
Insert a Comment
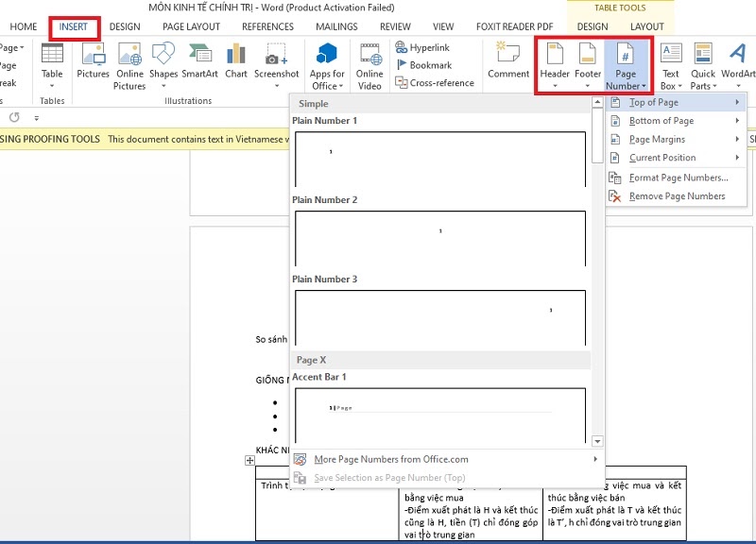[x=508, y=60]
